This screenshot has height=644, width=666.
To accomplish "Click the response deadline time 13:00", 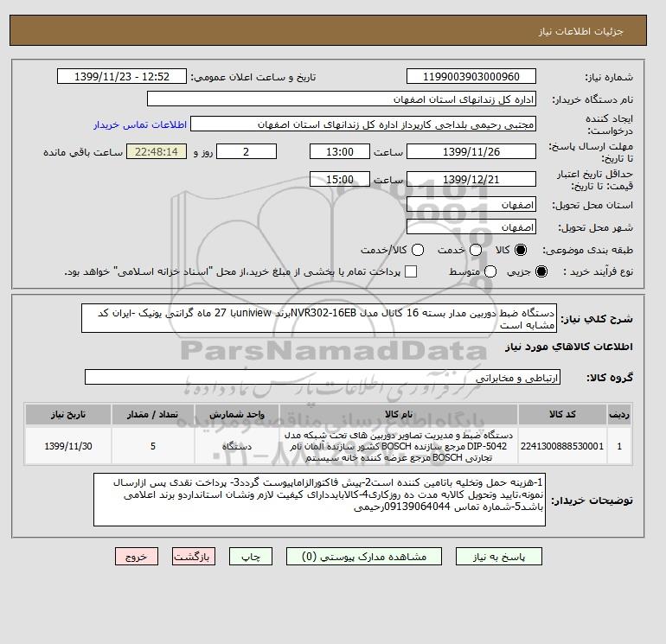I will [340, 151].
